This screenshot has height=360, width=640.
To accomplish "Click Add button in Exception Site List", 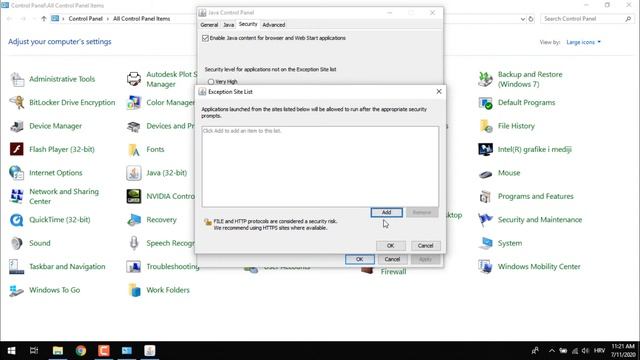I will pyautogui.click(x=387, y=212).
